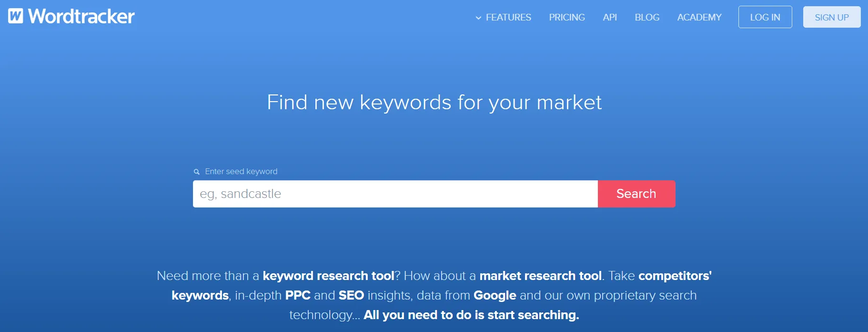Click the 'market research tool' bold text
868x332 pixels.
point(540,276)
